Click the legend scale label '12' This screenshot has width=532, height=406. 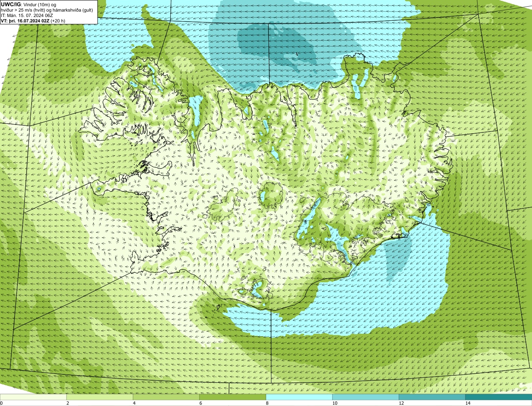pyautogui.click(x=401, y=403)
